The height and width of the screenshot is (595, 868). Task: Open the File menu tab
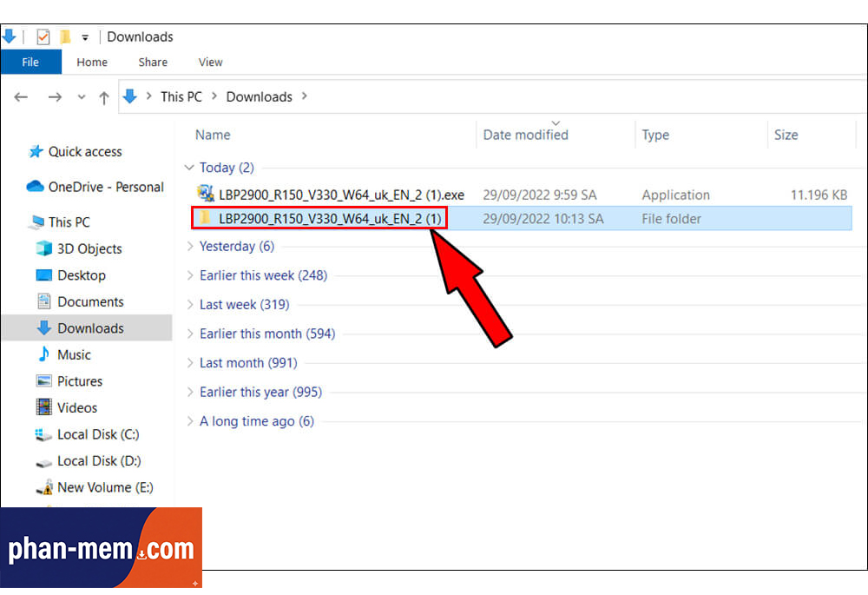30,62
